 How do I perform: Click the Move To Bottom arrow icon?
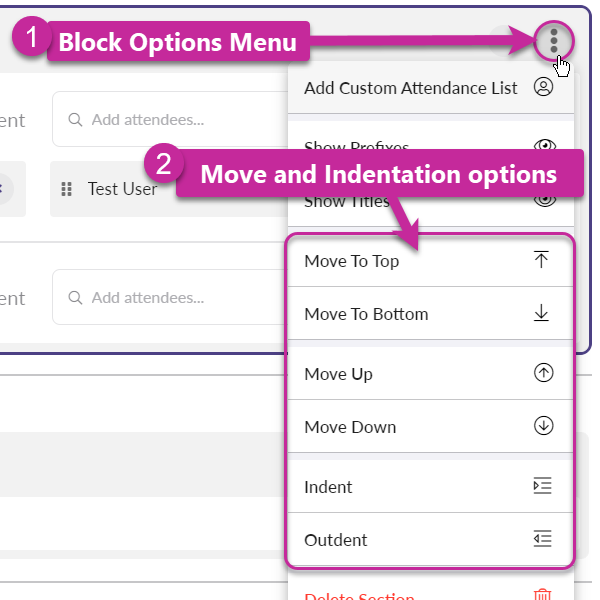(x=542, y=313)
